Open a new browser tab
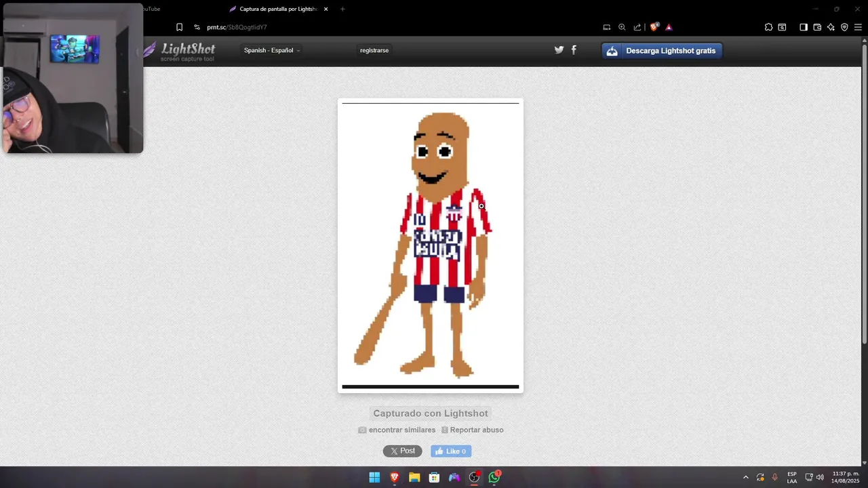Viewport: 868px width, 488px height. (342, 9)
